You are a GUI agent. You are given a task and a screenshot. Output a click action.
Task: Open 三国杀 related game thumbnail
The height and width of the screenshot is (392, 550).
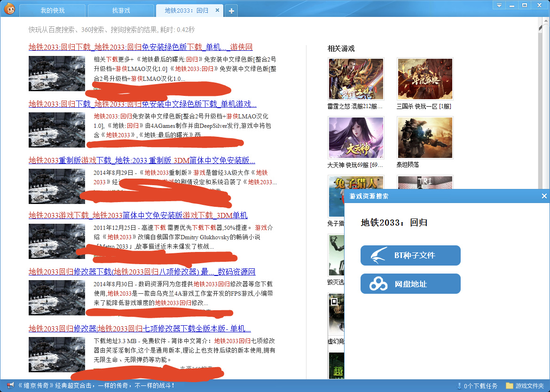425,79
